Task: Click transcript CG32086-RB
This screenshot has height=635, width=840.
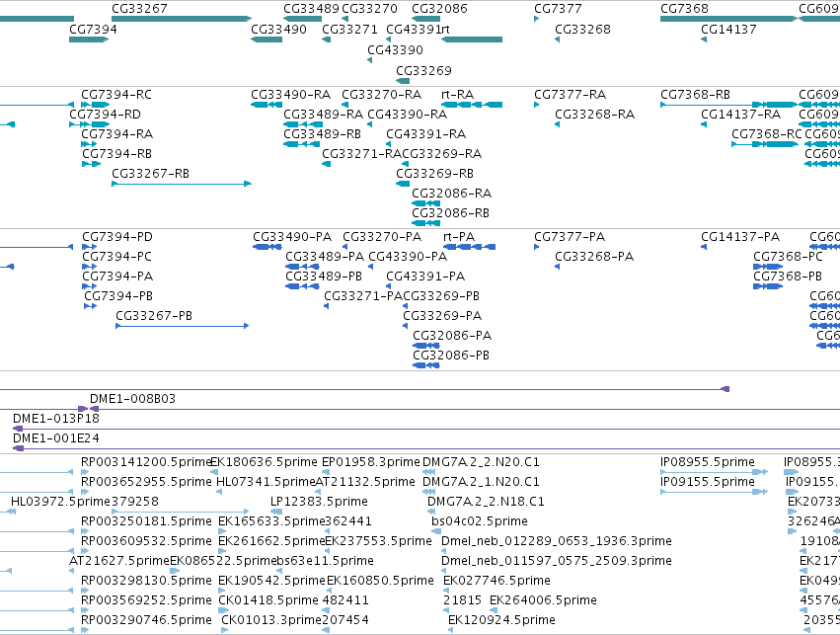Action: (x=425, y=223)
